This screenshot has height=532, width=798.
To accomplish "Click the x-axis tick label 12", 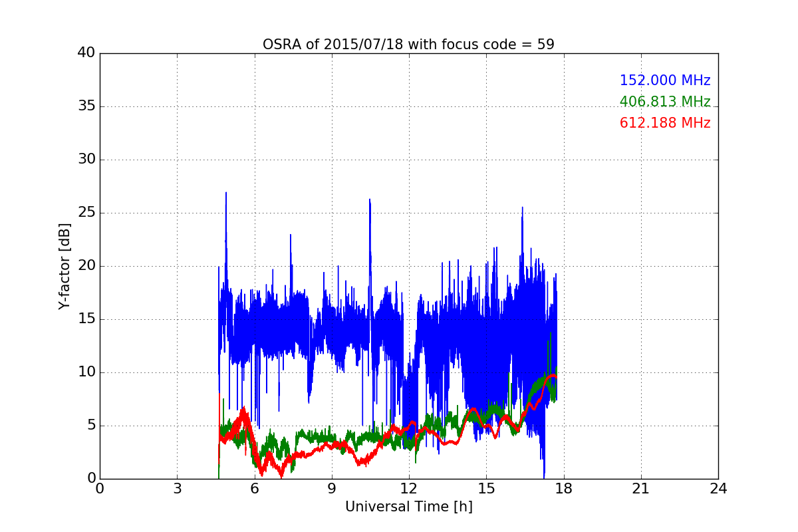I will tap(409, 489).
